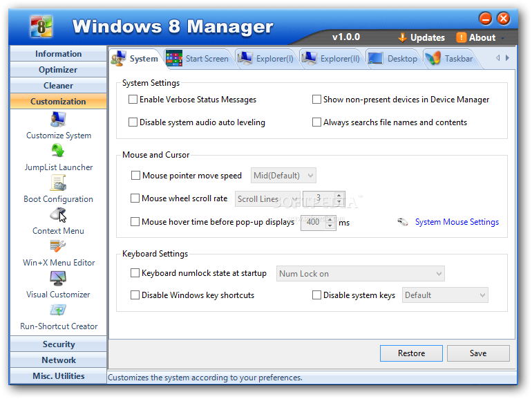Click the Explorer(II) tab monitor icon
The width and height of the screenshot is (532, 399).
309,58
